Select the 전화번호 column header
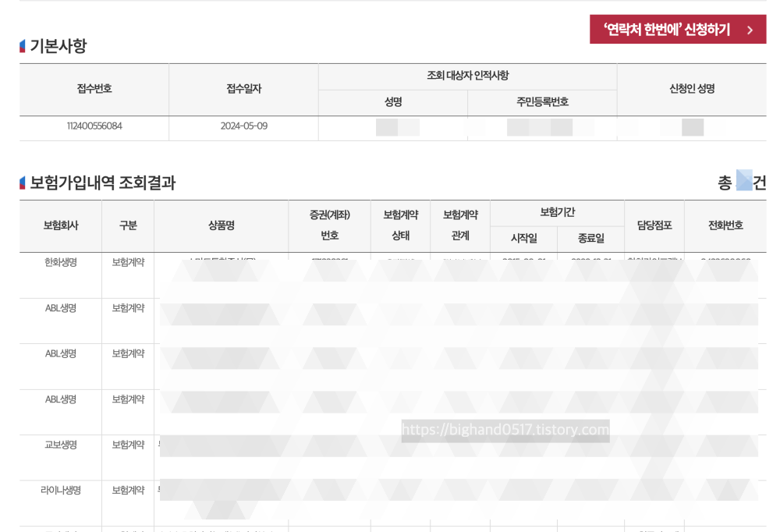Screen dimensions: 780x532 coord(725,226)
